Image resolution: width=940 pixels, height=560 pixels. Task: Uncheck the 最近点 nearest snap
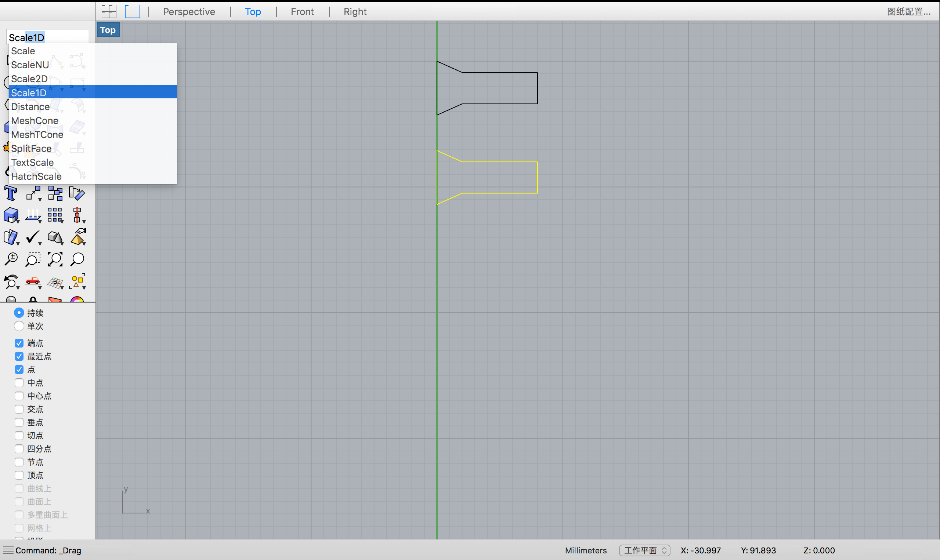click(x=19, y=356)
